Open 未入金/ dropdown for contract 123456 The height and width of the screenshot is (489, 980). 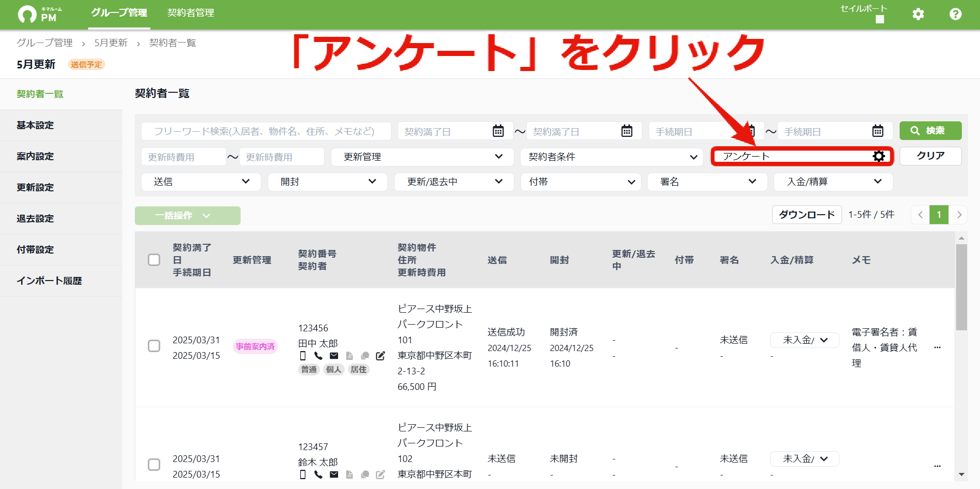click(805, 340)
